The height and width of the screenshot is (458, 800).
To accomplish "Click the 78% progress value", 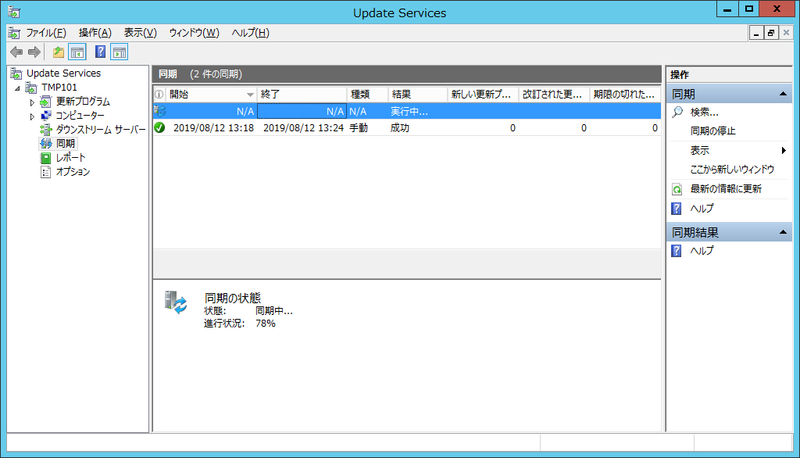I will (x=265, y=324).
